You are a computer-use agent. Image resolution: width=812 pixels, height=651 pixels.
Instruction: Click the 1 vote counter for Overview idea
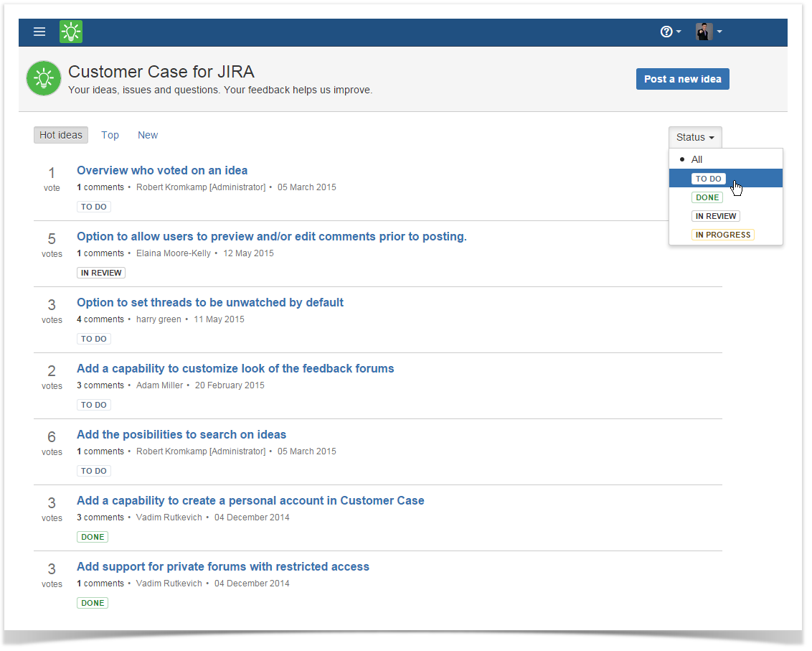tap(52, 178)
